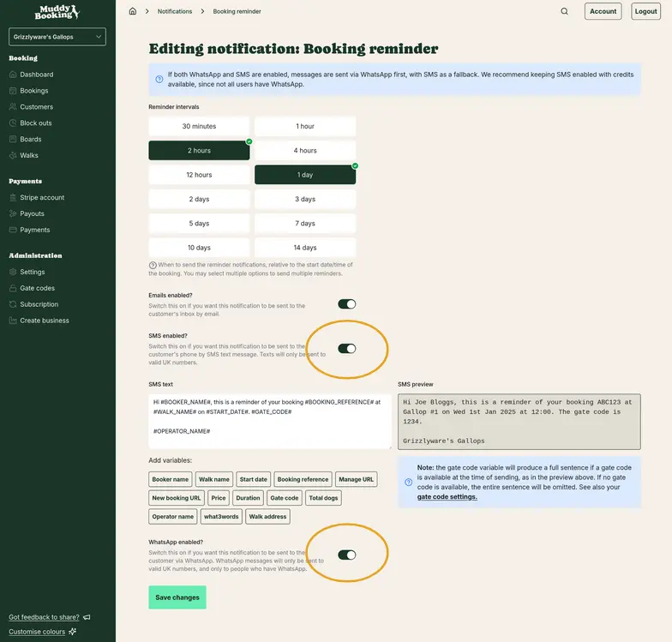The image size is (672, 642).
Task: Click the Stripe account icon
Action: coord(13,197)
